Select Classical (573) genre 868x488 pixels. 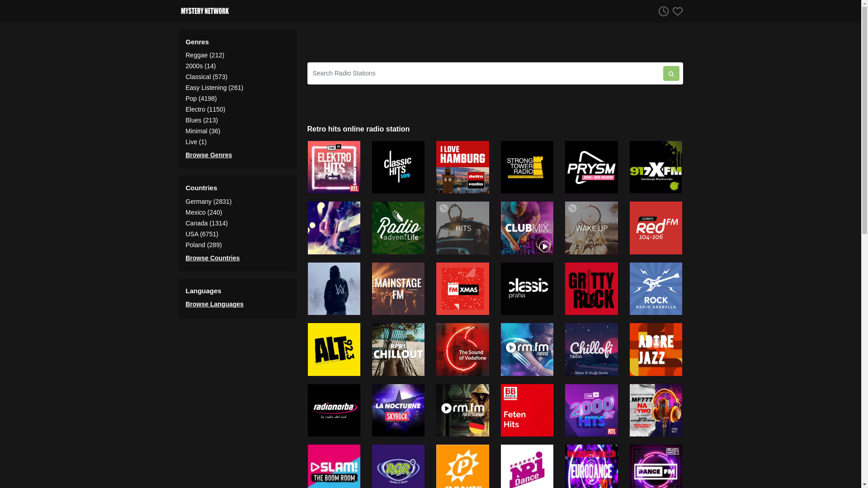pyautogui.click(x=207, y=77)
